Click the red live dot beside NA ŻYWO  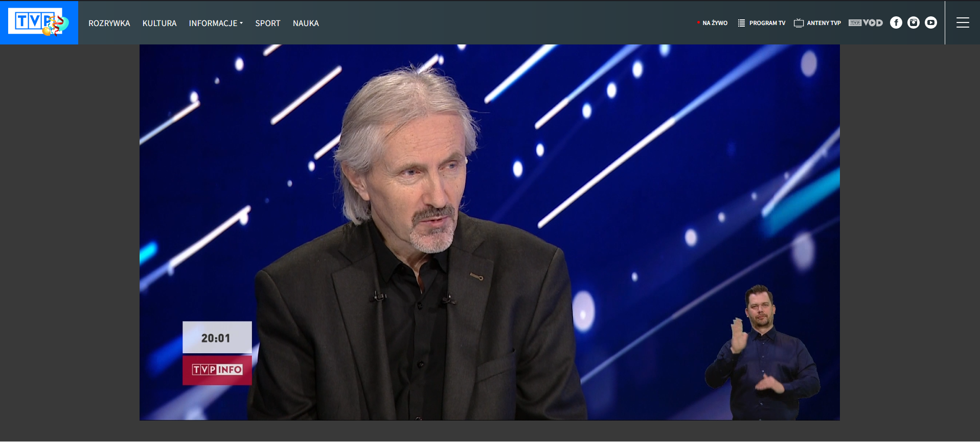698,22
